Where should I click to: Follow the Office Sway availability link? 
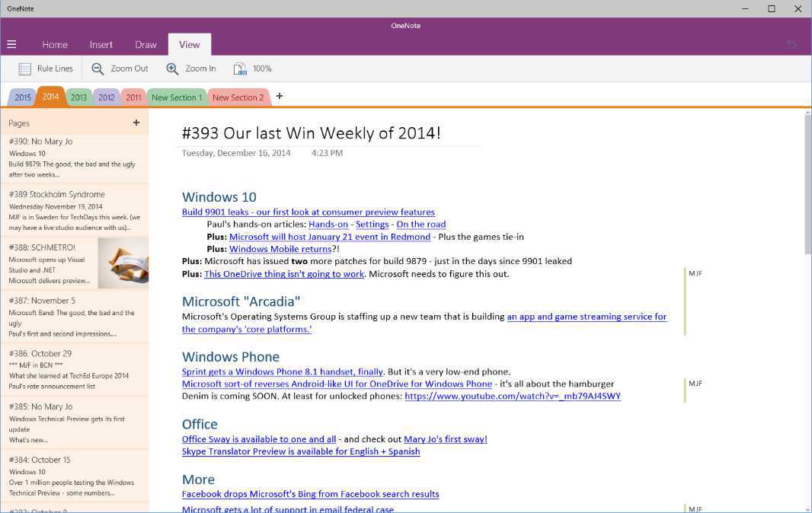[258, 439]
